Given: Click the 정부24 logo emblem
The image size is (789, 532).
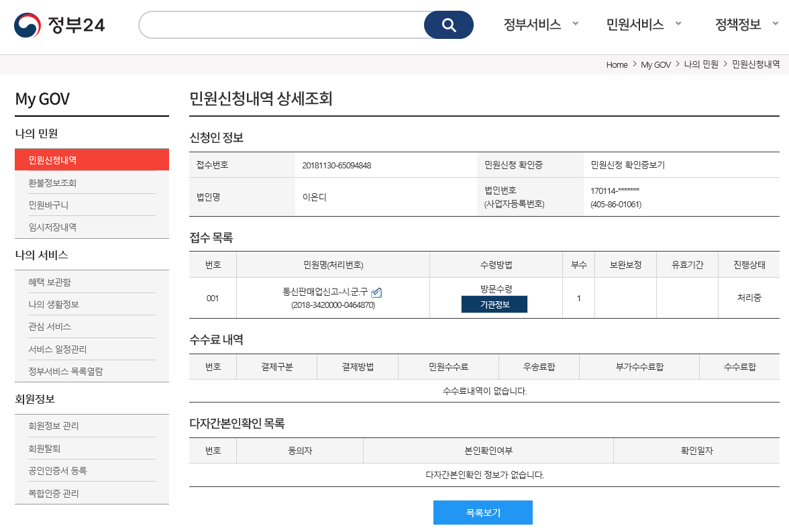Looking at the screenshot, I should pyautogui.click(x=27, y=25).
